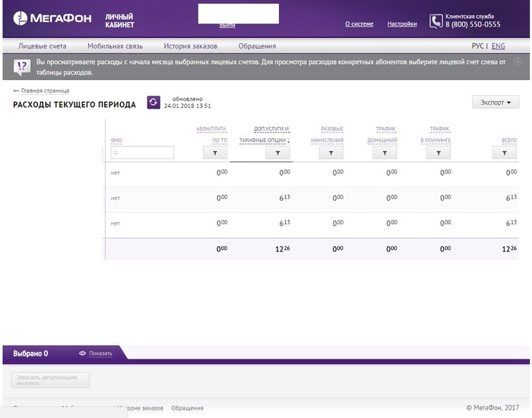
Task: Expand the Экспорт dropdown
Action: click(x=495, y=103)
